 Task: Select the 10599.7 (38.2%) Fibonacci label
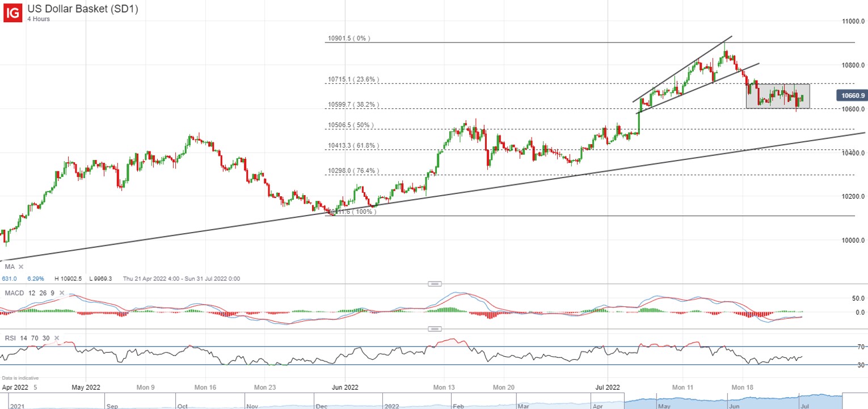[x=353, y=104]
